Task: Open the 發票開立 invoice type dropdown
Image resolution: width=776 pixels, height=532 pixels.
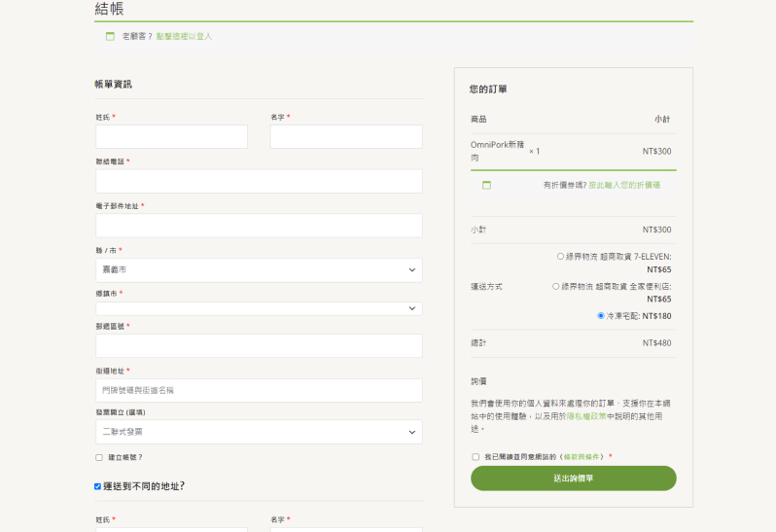Action: [x=259, y=431]
